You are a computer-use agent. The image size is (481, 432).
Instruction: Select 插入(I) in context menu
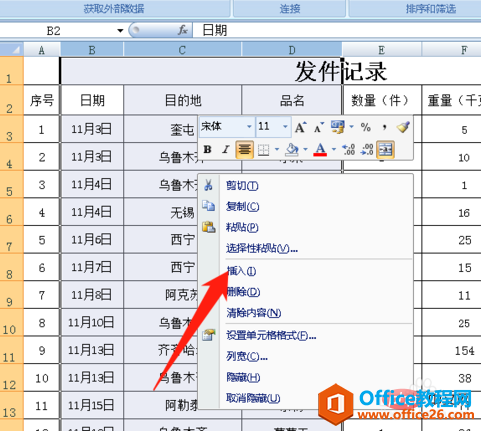[x=241, y=271]
